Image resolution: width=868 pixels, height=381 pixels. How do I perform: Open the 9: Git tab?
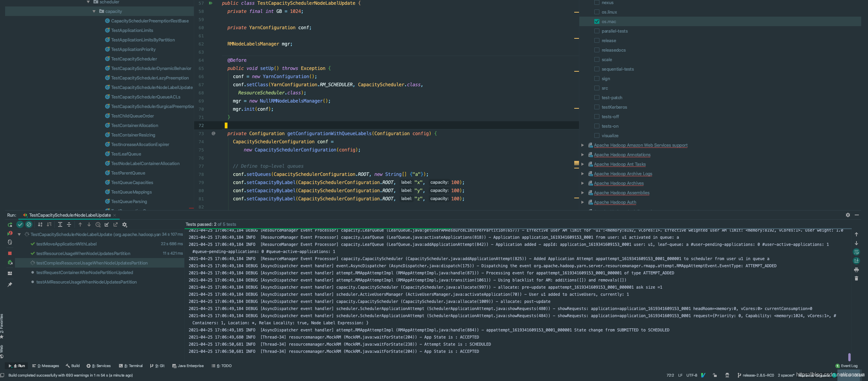[x=157, y=366]
